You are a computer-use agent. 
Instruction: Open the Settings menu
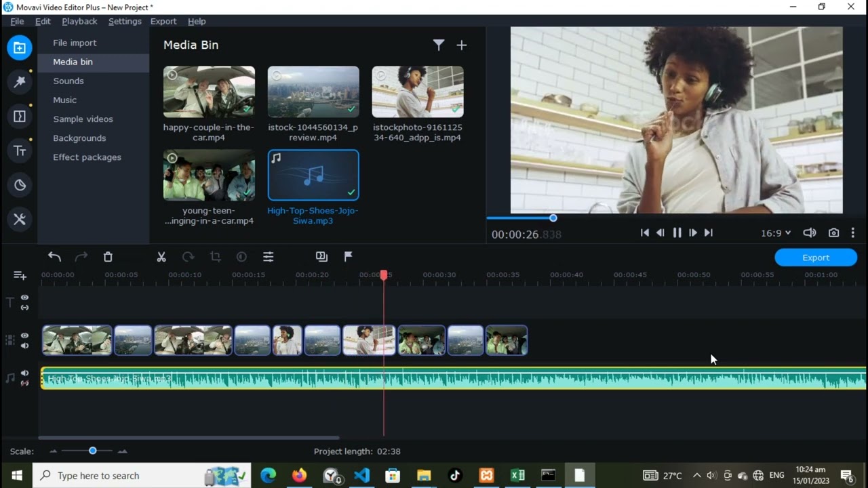[x=125, y=21]
